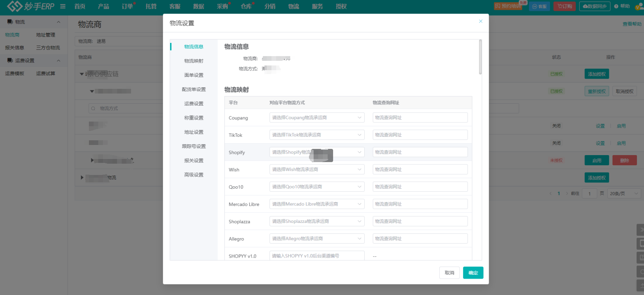Screen dimensions: 644x295
Task: Switch to 跟踪号设置 tab in dialog
Action: click(x=194, y=146)
